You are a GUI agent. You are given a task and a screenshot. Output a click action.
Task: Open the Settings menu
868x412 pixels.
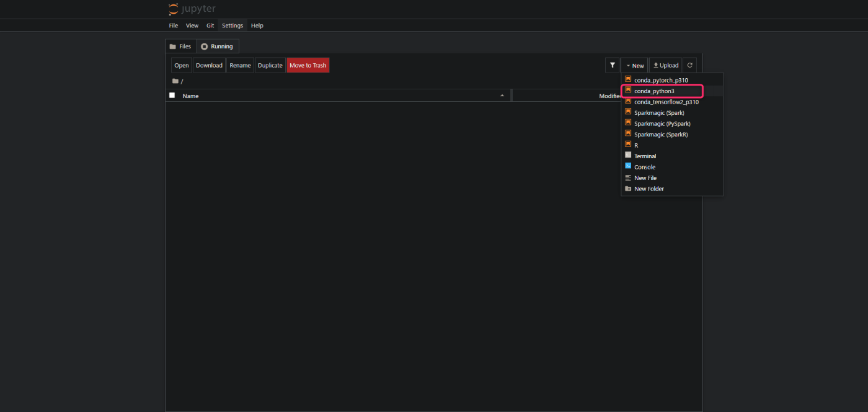tap(232, 25)
